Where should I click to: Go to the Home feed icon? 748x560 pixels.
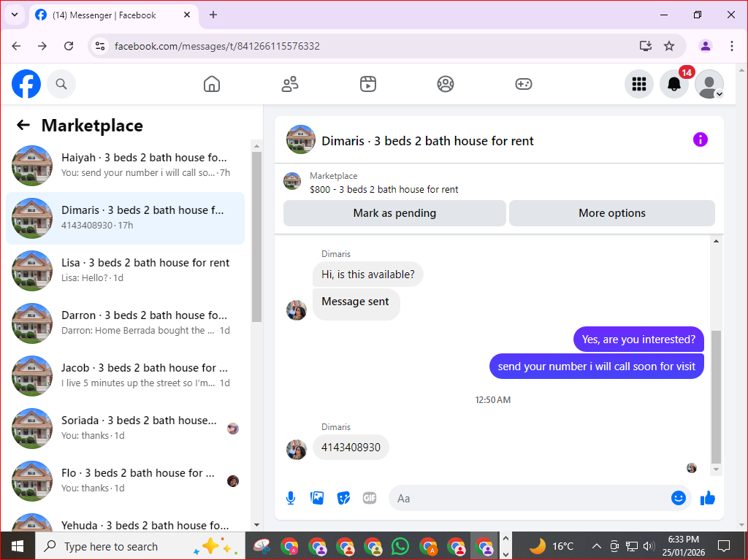[x=212, y=84]
